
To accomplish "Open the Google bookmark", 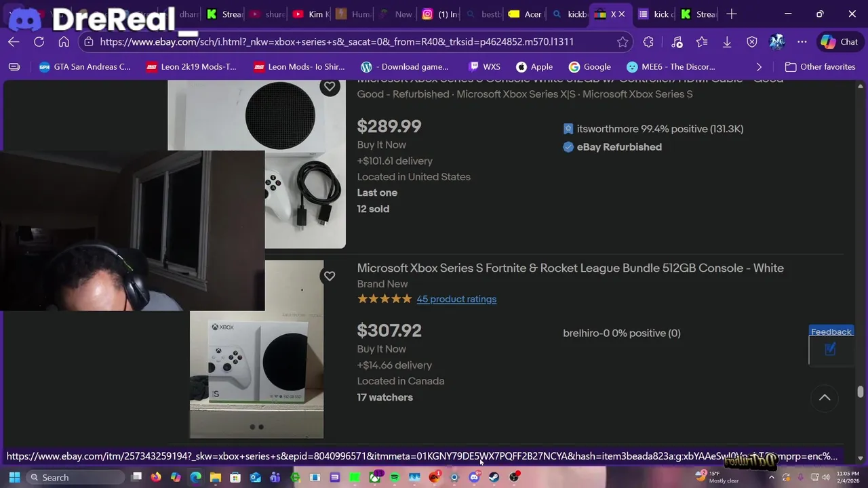I will (590, 66).
